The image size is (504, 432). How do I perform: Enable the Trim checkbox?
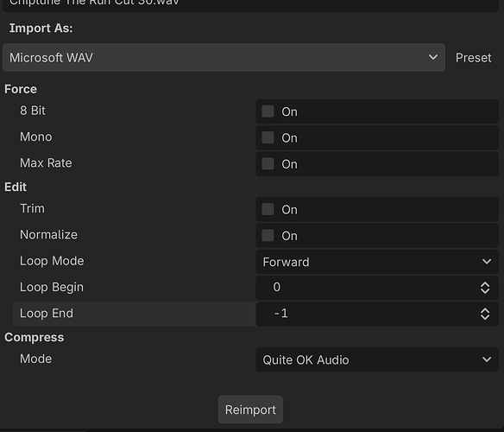pyautogui.click(x=268, y=209)
